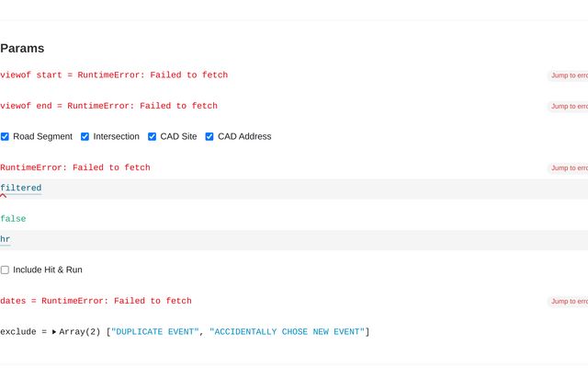Toggle the Intersection checkbox
Viewport: 588px width, 368px height.
point(85,136)
